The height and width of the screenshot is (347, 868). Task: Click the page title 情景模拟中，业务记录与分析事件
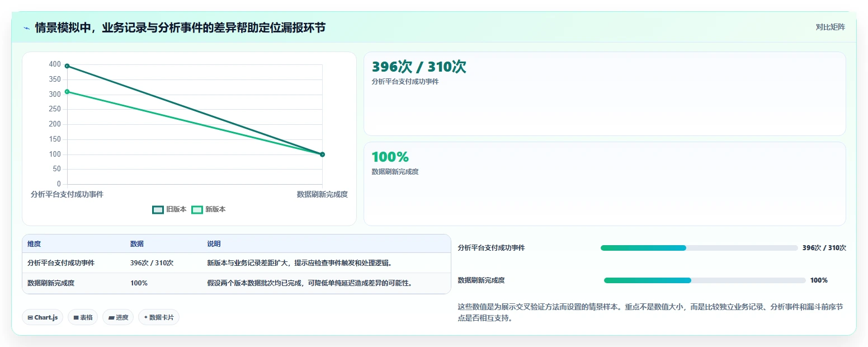point(180,27)
